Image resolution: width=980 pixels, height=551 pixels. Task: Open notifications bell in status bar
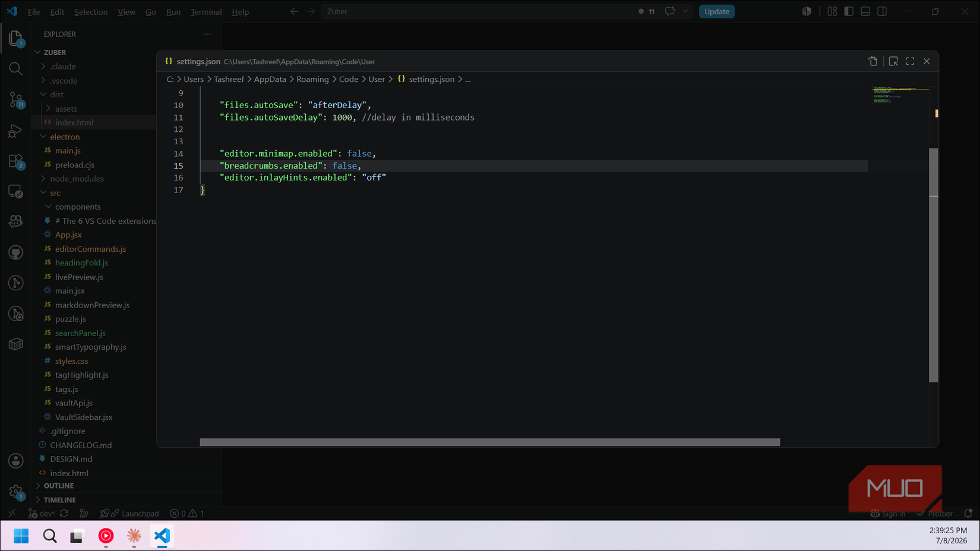click(x=968, y=514)
